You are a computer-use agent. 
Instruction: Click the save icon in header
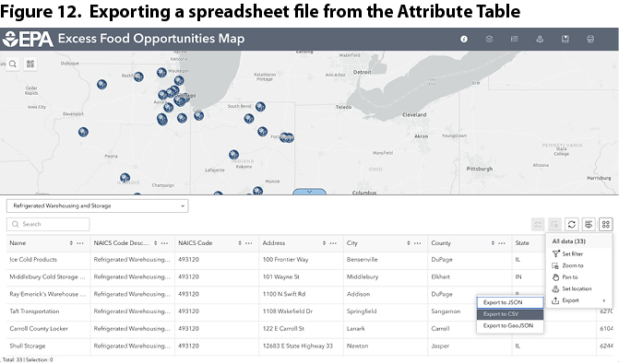coord(565,39)
